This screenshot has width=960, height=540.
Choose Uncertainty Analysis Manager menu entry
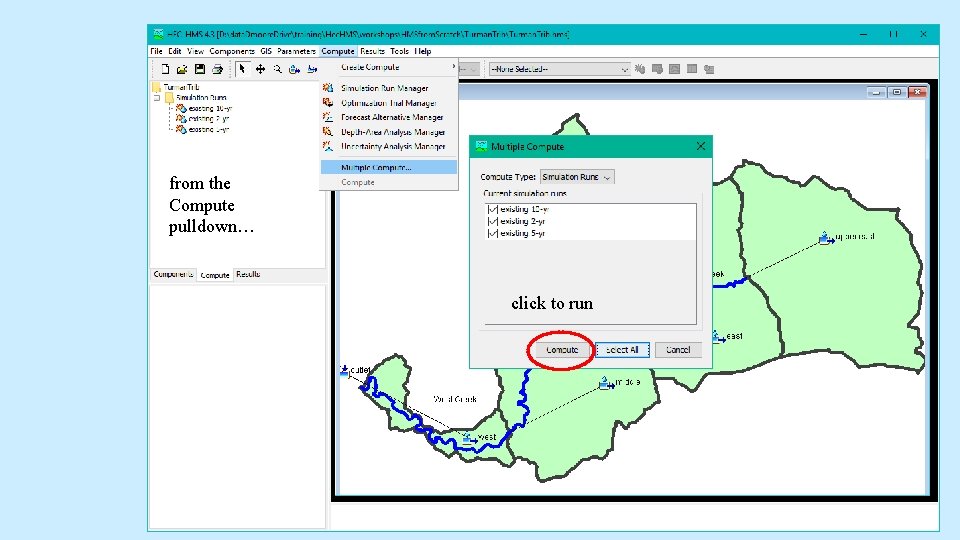point(389,146)
